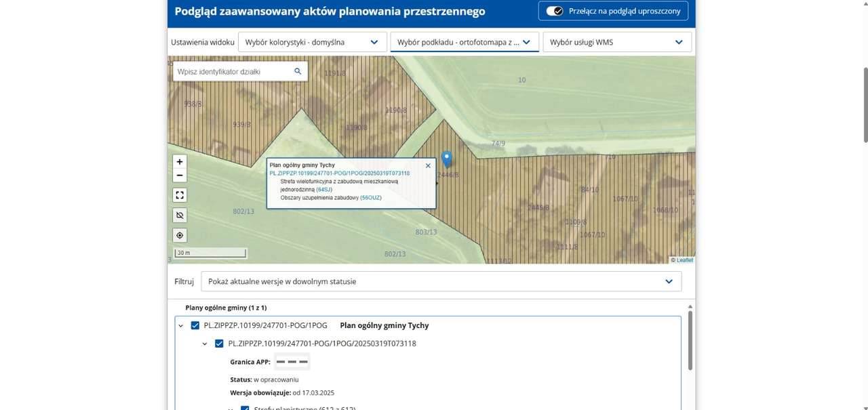Viewport: 868px width, 410px height.
Task: Open the 56OUZ area link
Action: click(x=371, y=198)
